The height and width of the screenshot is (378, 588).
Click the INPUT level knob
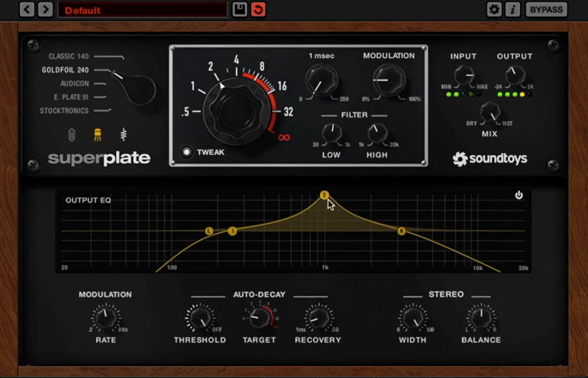click(464, 75)
